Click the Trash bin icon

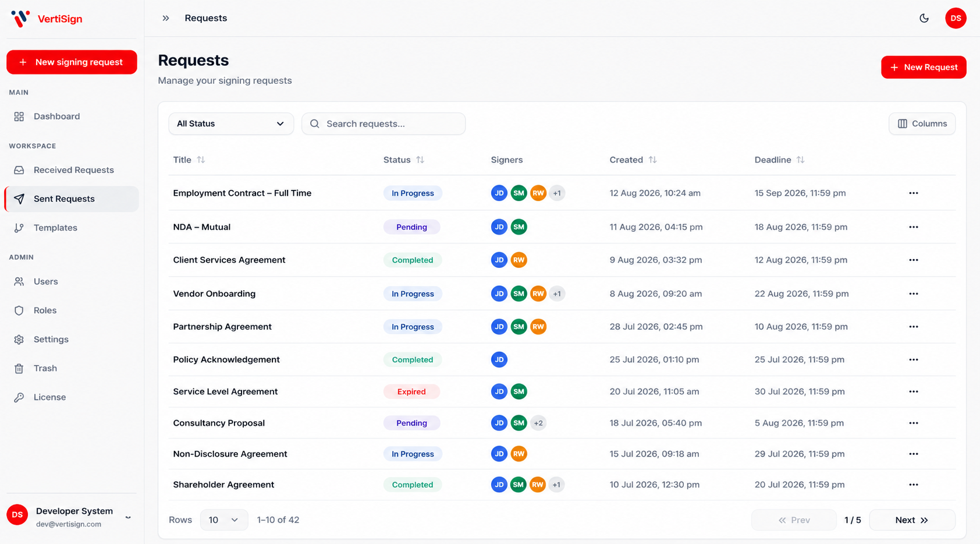coord(19,368)
